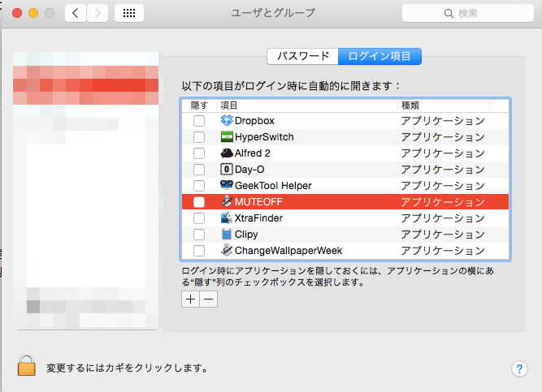The width and height of the screenshot is (542, 392).
Task: Select the Day-O row name
Action: click(249, 170)
